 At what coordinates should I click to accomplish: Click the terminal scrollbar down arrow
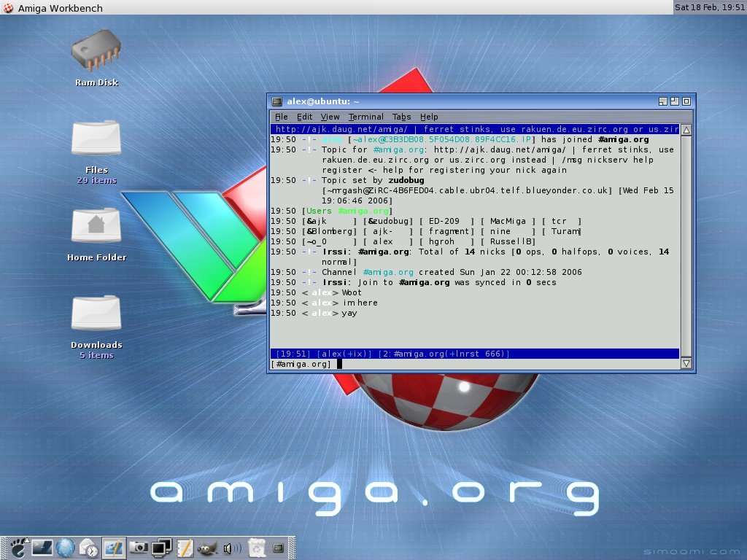coord(686,363)
